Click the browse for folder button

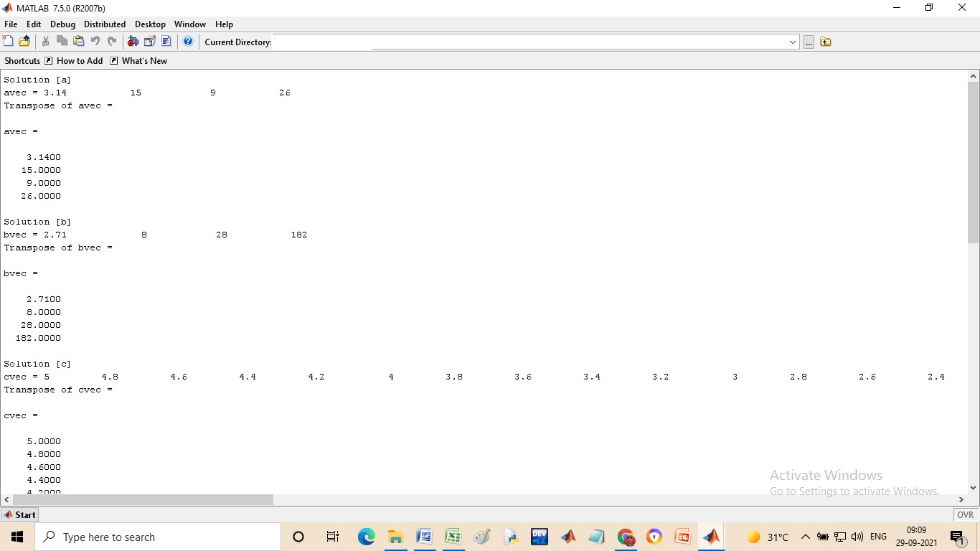(809, 42)
